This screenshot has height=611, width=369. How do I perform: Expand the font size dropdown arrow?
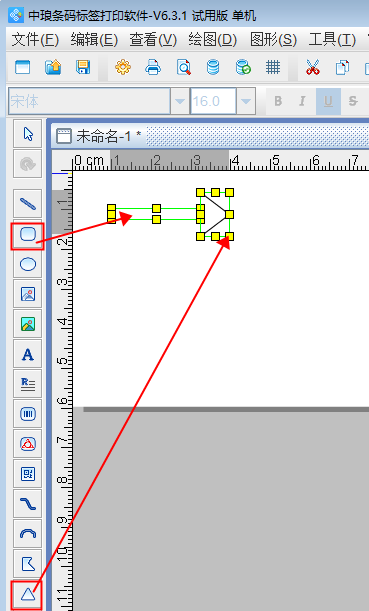click(x=245, y=101)
